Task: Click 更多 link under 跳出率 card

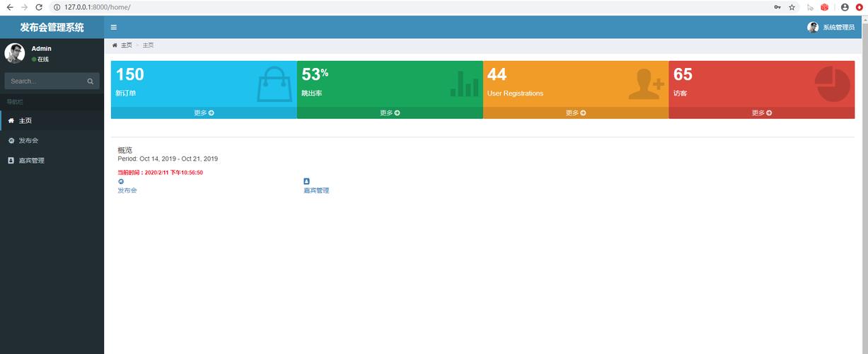Action: pyautogui.click(x=390, y=113)
